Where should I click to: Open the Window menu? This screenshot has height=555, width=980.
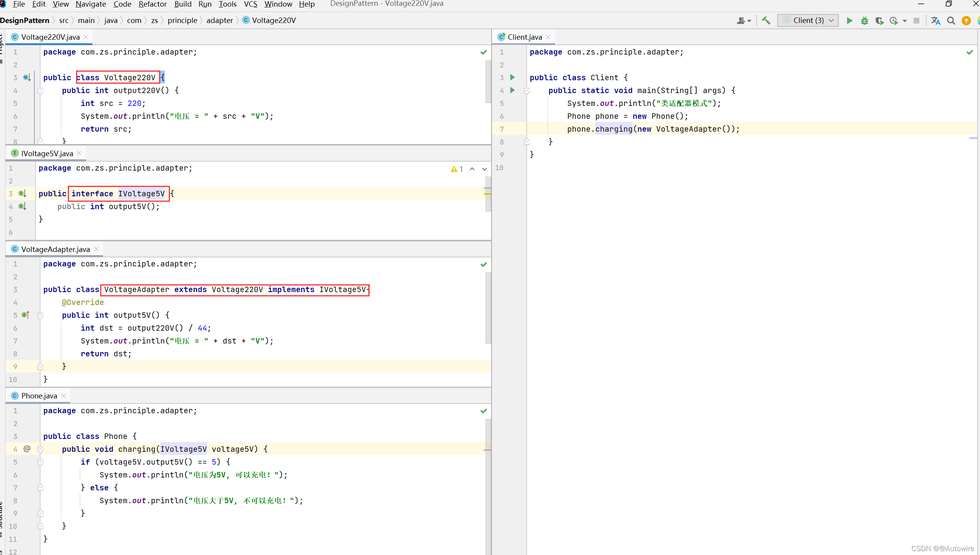pyautogui.click(x=278, y=4)
